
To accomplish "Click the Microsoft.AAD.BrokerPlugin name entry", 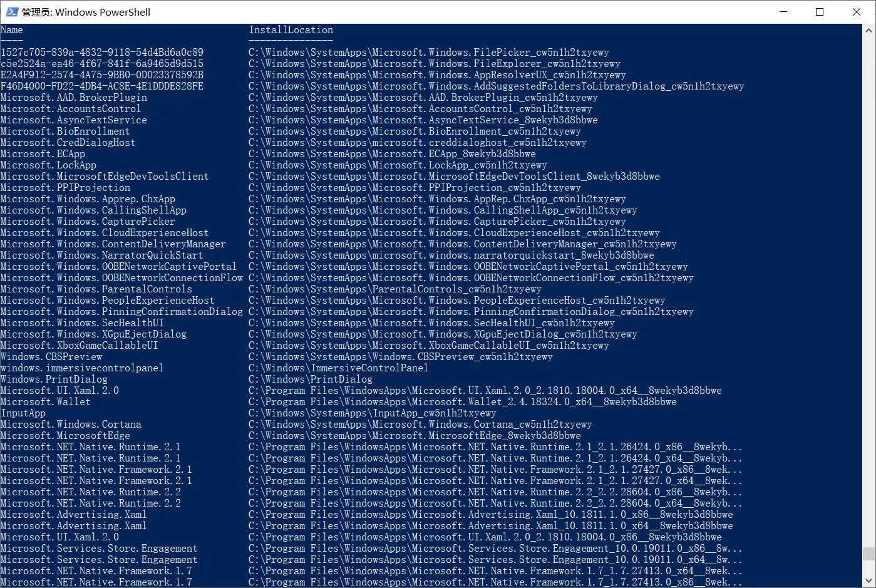I will (x=74, y=98).
